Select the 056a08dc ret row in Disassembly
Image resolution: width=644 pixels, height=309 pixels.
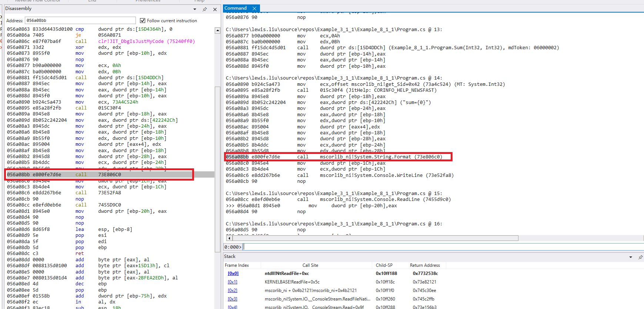[110, 253]
